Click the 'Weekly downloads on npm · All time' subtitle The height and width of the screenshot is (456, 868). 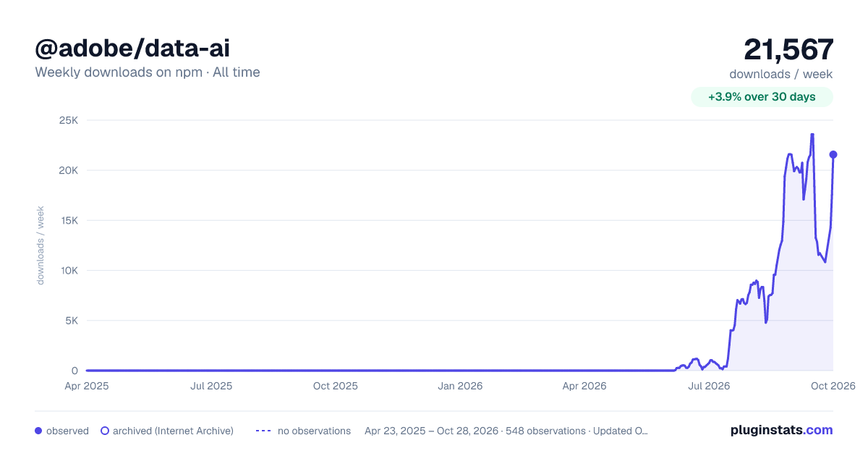[x=148, y=72]
